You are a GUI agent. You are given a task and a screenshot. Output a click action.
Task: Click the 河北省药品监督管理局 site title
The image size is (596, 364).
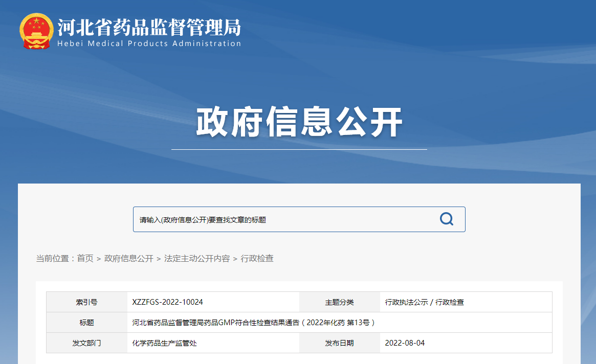pyautogui.click(x=149, y=27)
